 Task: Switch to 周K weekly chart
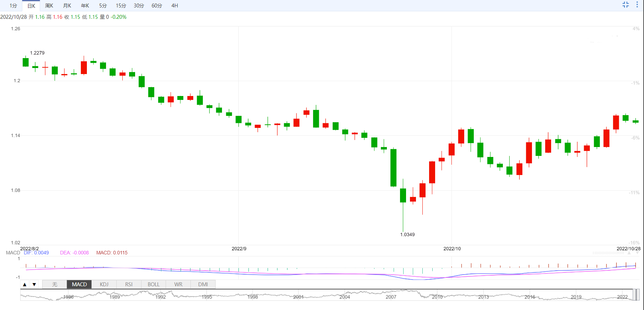tap(49, 6)
